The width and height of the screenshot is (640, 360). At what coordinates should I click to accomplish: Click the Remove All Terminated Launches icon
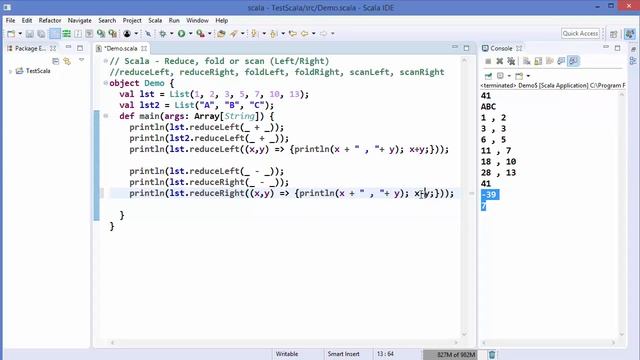511,61
